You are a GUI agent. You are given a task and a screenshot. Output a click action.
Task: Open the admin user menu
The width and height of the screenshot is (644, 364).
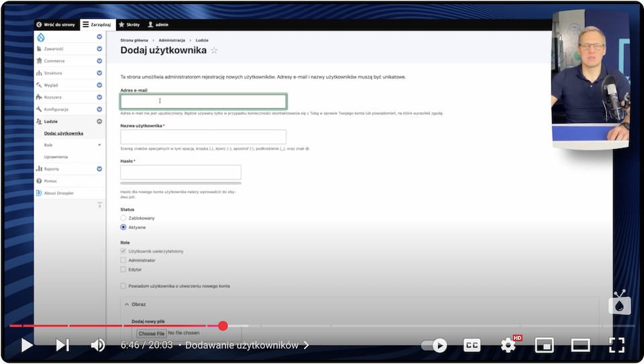pyautogui.click(x=158, y=25)
